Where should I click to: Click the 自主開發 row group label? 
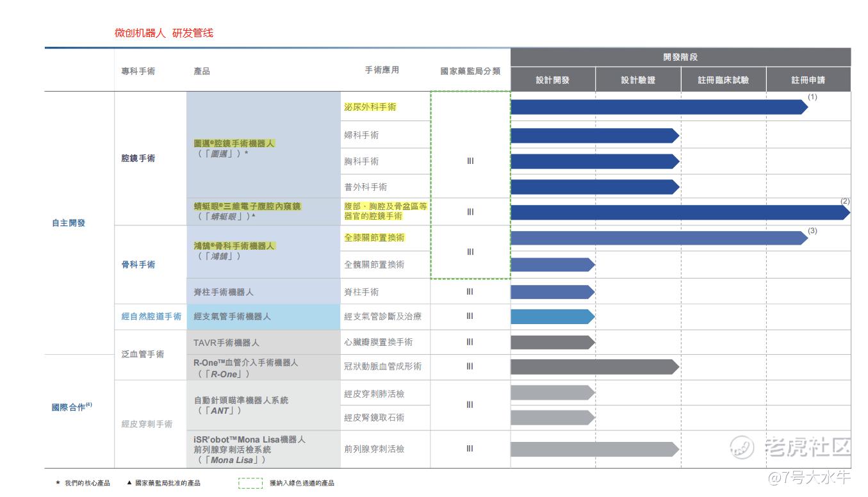[69, 224]
